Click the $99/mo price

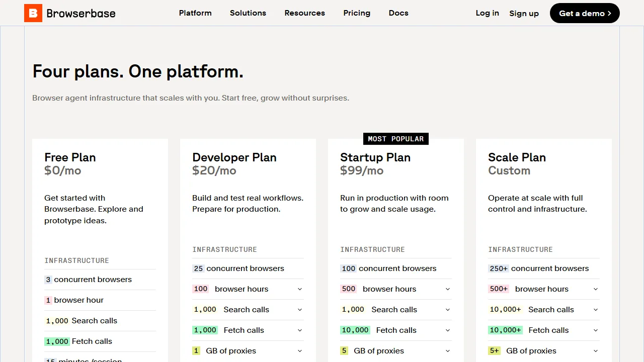click(x=362, y=170)
